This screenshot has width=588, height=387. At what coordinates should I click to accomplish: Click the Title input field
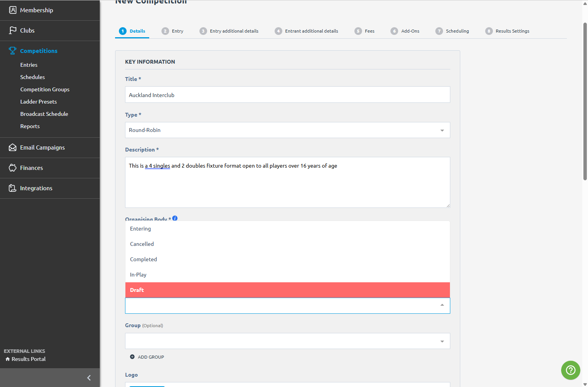tap(287, 95)
